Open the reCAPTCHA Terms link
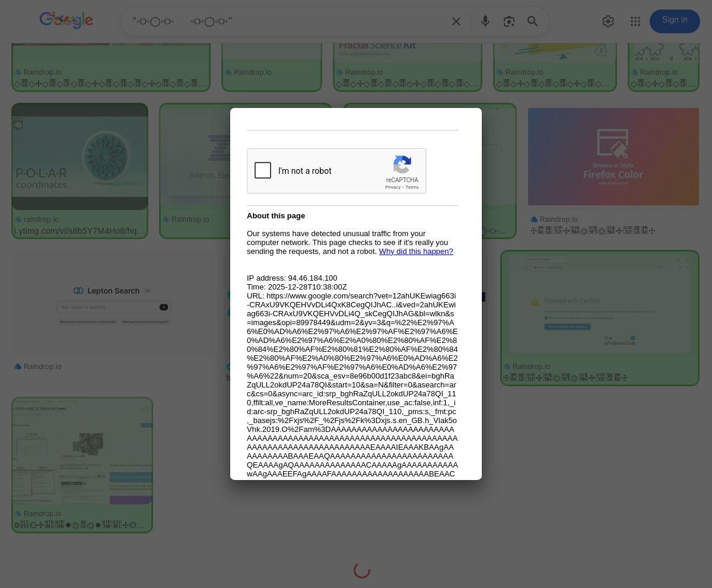Viewport: 712px width, 588px height. coord(412,187)
